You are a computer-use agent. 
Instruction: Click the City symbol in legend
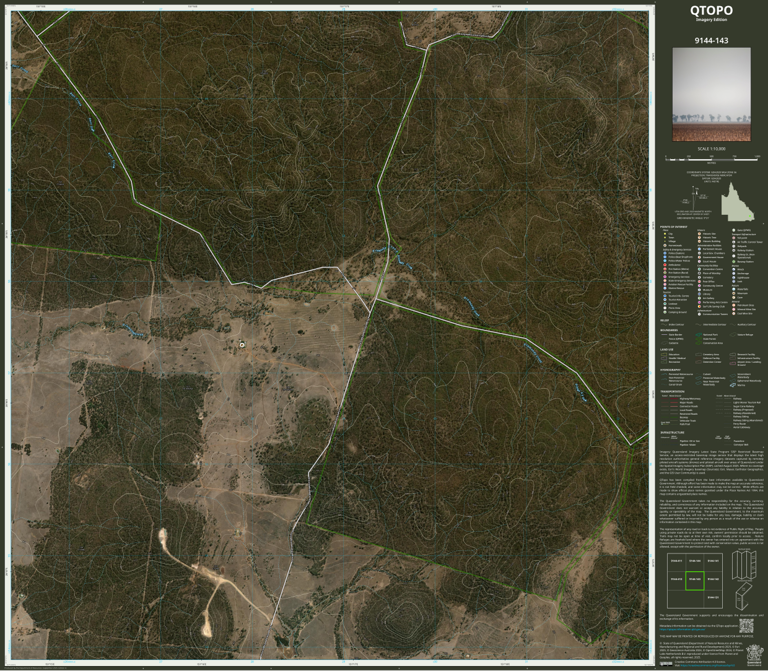pos(665,234)
